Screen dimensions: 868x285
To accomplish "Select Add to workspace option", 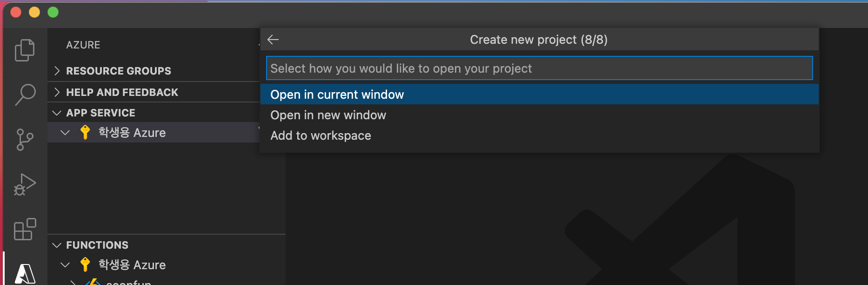I will [320, 136].
